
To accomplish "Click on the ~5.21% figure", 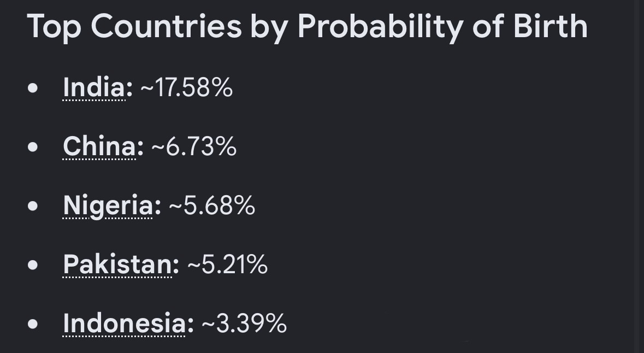I will [x=228, y=264].
